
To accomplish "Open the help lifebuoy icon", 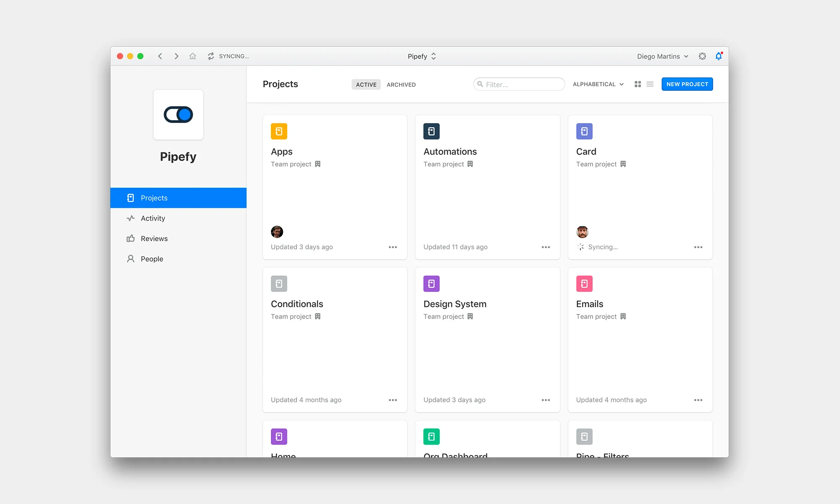I will point(702,56).
